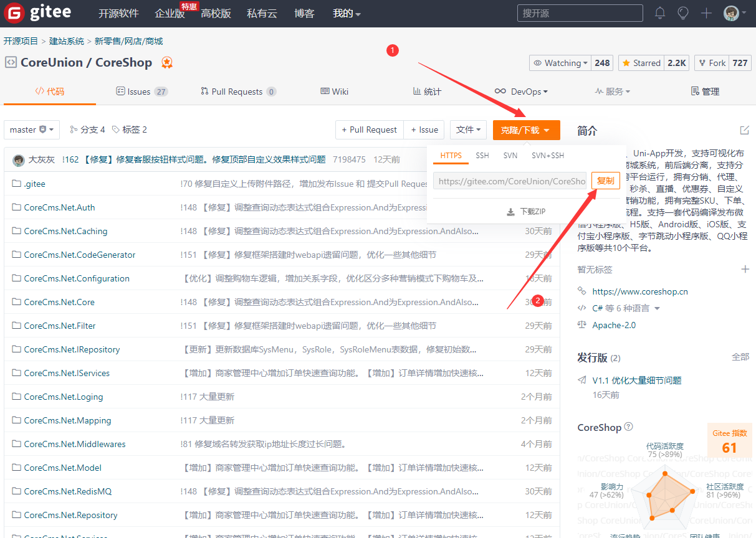Viewport: 756px width, 538px height.
Task: Click the notification bell icon
Action: [660, 13]
